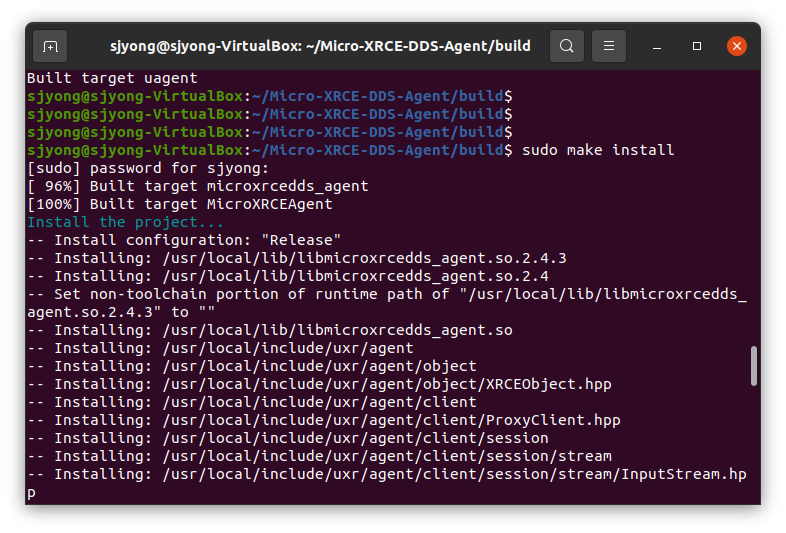Open the hamburger menu
Screen dimensions: 786x533
coord(609,46)
